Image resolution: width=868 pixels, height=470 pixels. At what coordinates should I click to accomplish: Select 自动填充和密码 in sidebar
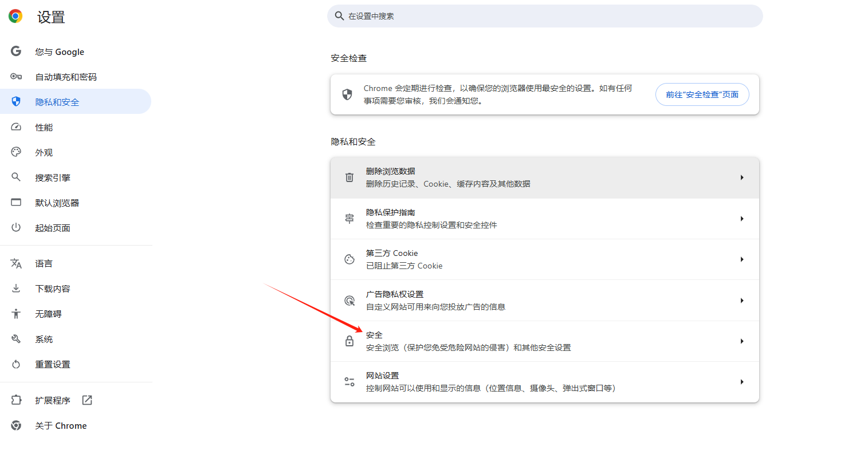pyautogui.click(x=76, y=77)
